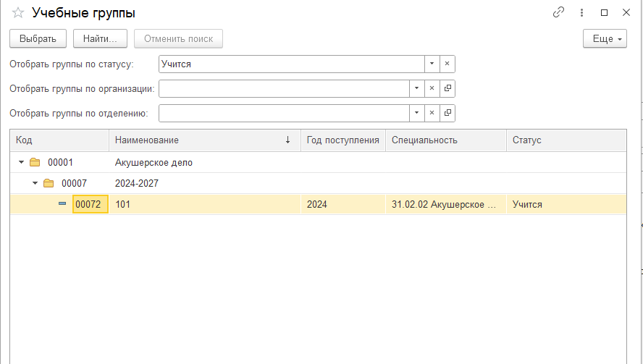643x364 pixels.
Task: Clear the status filter value Учится
Action: coord(447,64)
